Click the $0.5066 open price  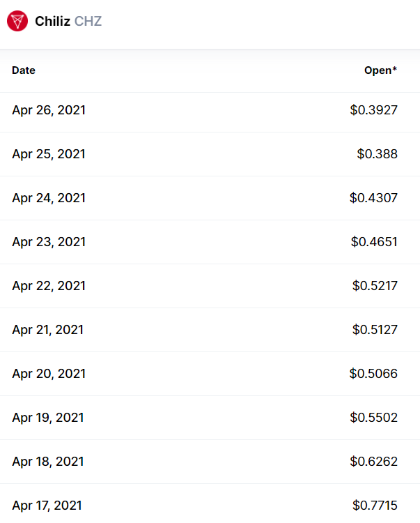click(373, 374)
